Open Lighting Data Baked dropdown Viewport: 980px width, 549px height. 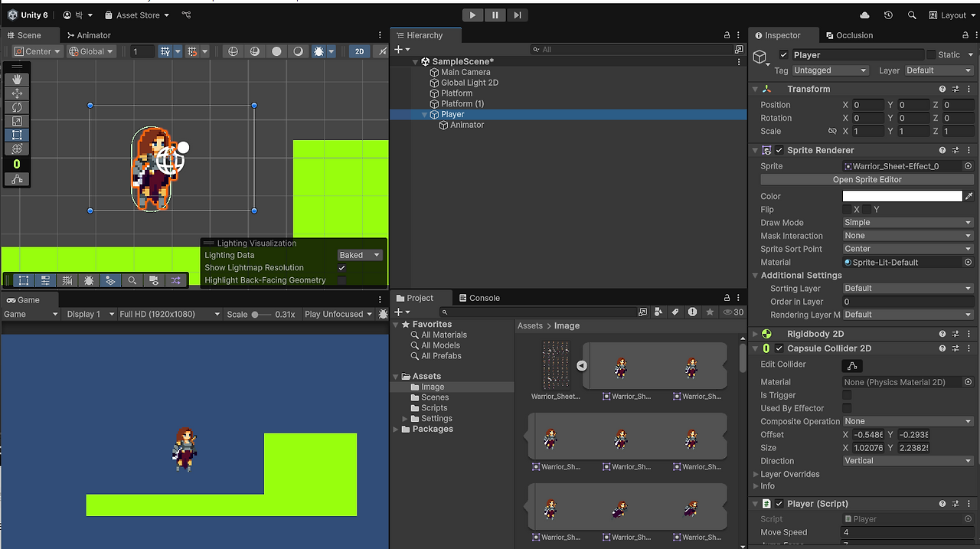click(360, 255)
